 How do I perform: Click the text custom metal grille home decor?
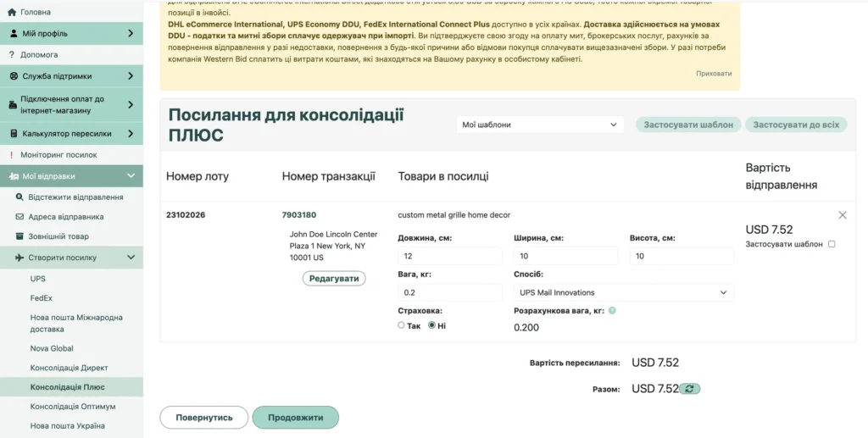pos(454,215)
